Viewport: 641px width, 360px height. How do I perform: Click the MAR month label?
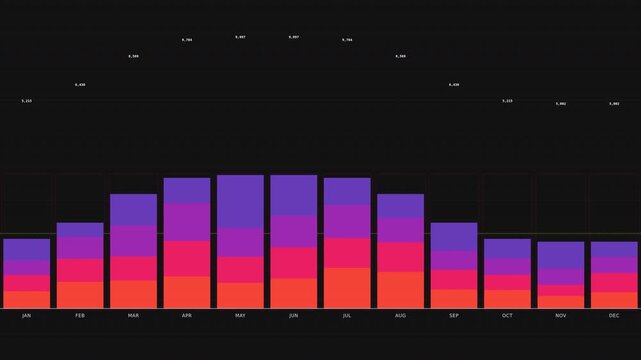133,315
